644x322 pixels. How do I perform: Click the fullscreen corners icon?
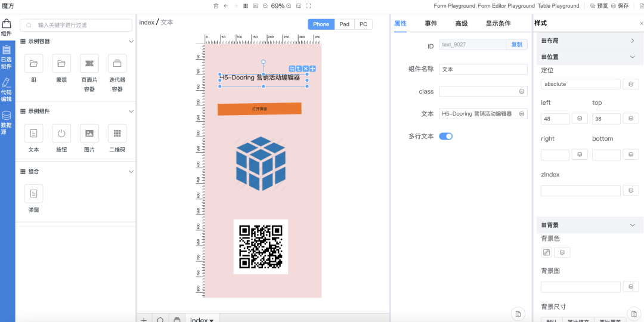pos(308,6)
